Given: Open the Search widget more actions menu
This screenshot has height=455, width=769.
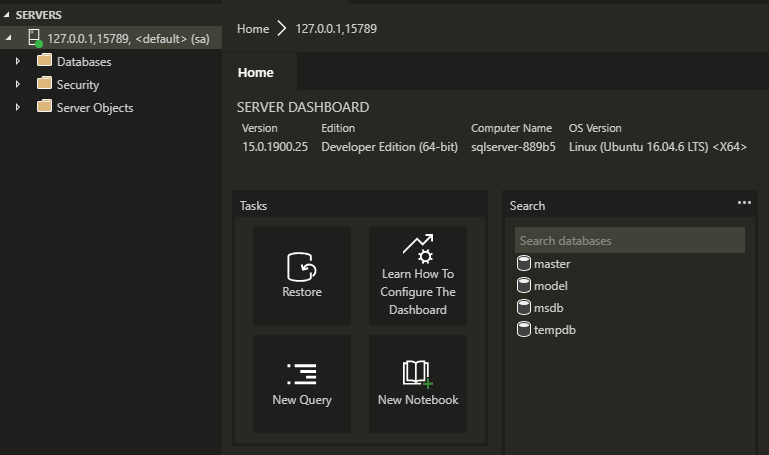Looking at the screenshot, I should pos(743,203).
